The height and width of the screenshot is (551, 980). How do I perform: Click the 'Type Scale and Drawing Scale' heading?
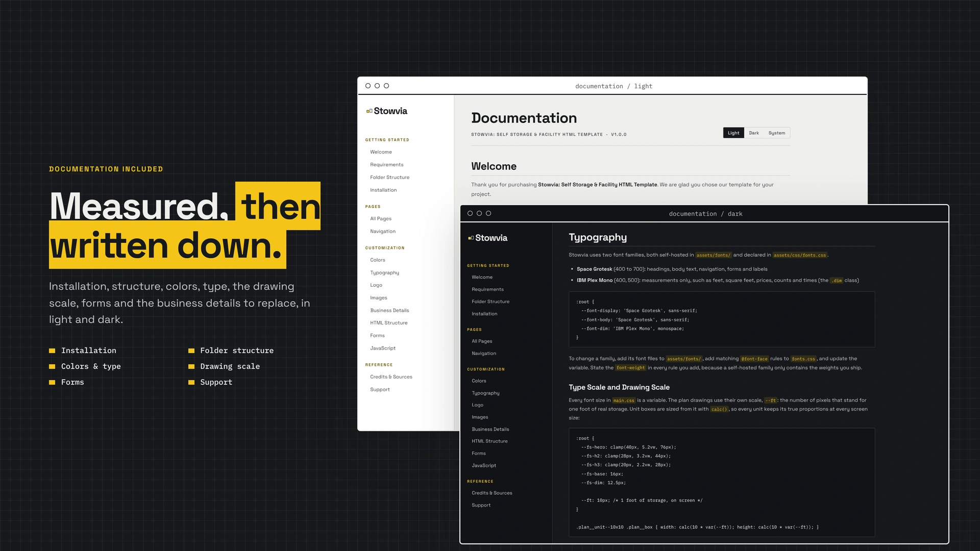[619, 387]
